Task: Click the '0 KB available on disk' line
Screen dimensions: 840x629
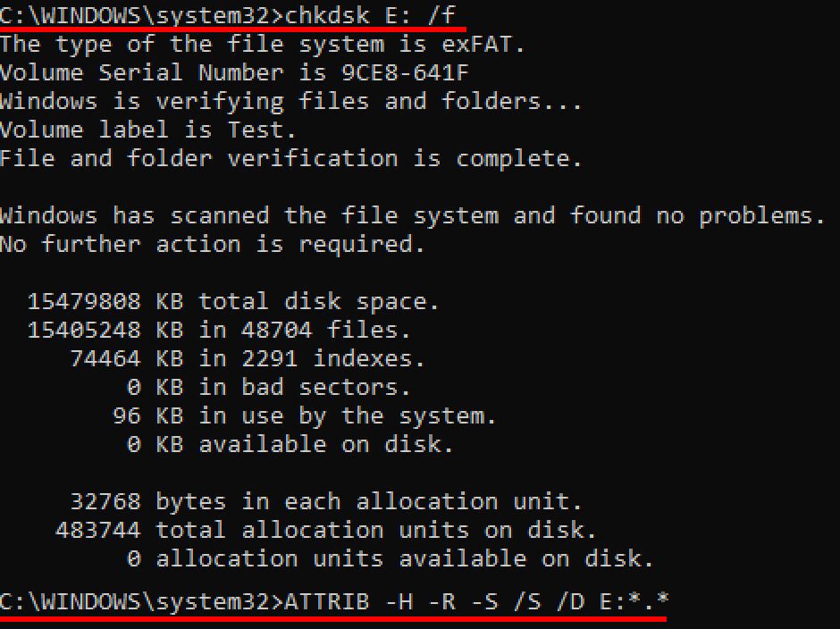Action: pos(290,444)
